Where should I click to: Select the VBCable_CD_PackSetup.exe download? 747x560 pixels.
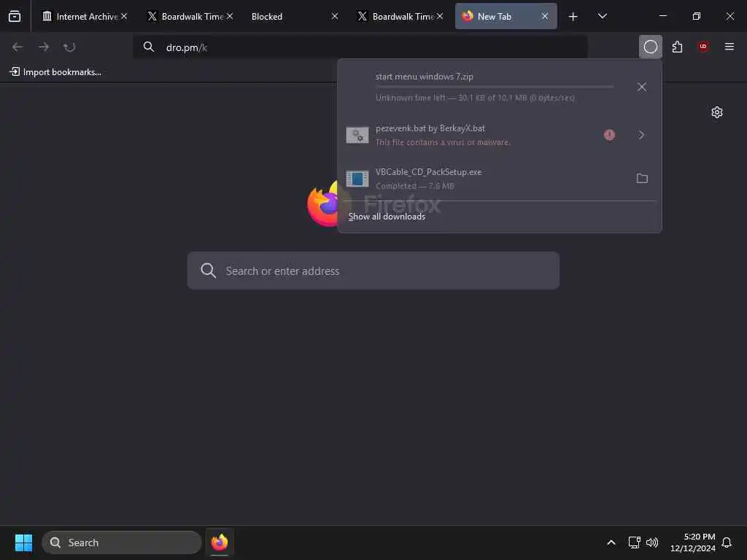tap(499, 179)
